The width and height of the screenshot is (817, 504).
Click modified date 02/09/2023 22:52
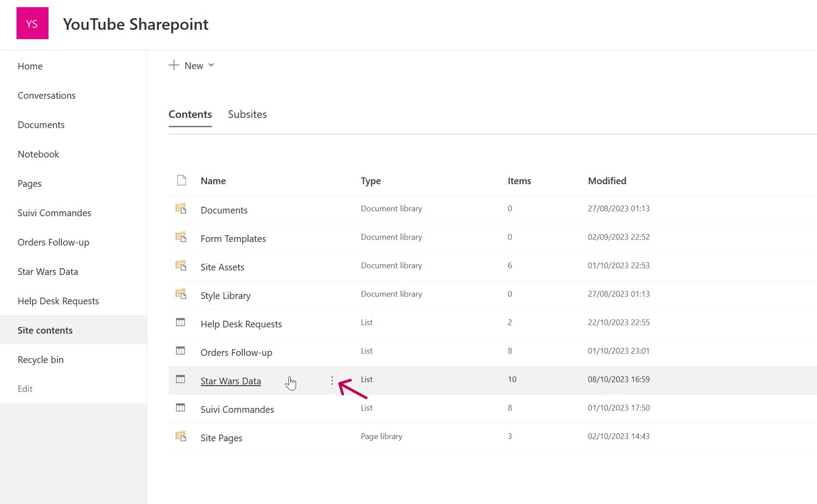(x=618, y=237)
